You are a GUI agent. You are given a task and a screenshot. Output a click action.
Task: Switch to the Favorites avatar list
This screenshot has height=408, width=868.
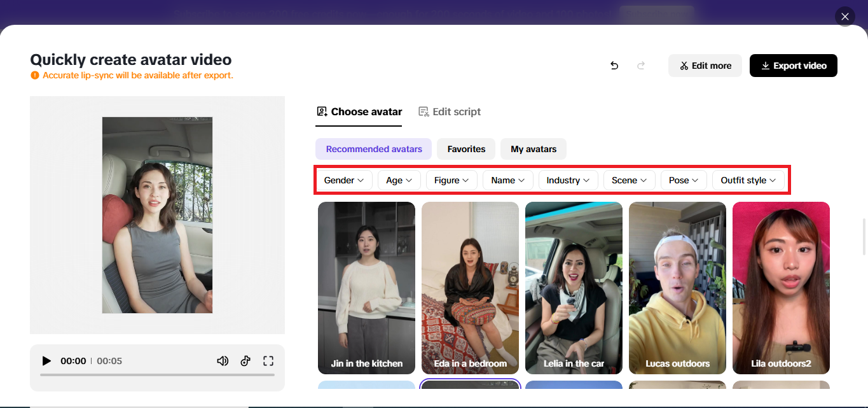click(x=465, y=148)
